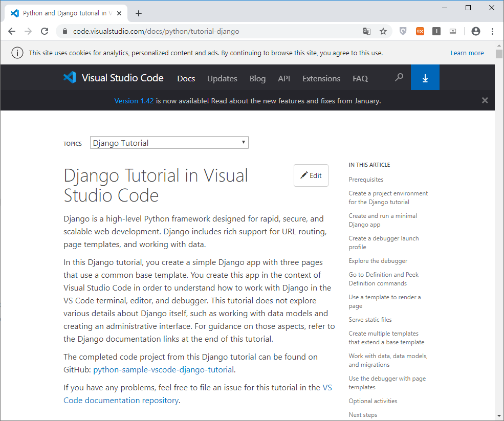Jump to Work with data, data models section

[388, 360]
